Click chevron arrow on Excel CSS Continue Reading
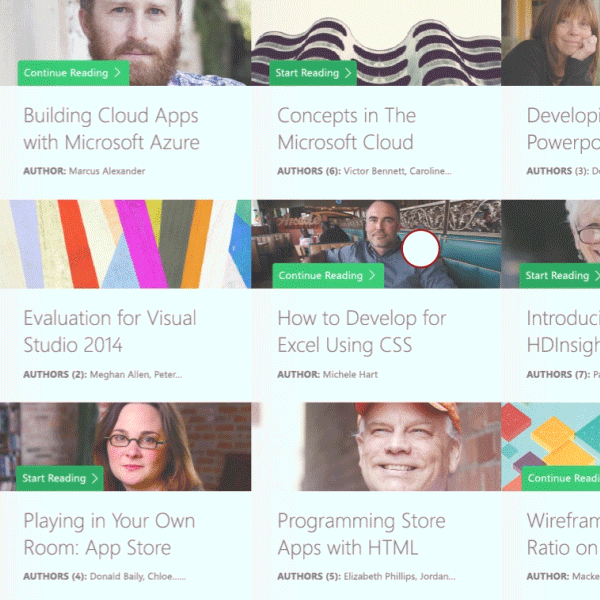 tap(372, 275)
